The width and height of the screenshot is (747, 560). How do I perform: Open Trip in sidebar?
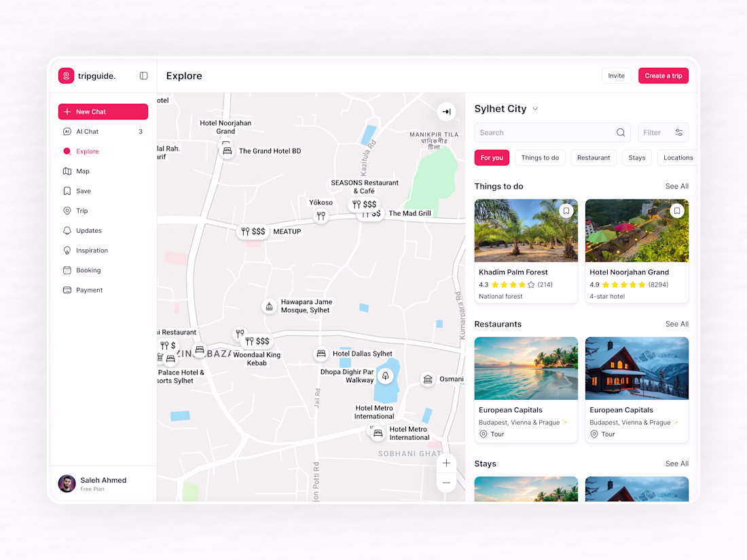(x=103, y=210)
